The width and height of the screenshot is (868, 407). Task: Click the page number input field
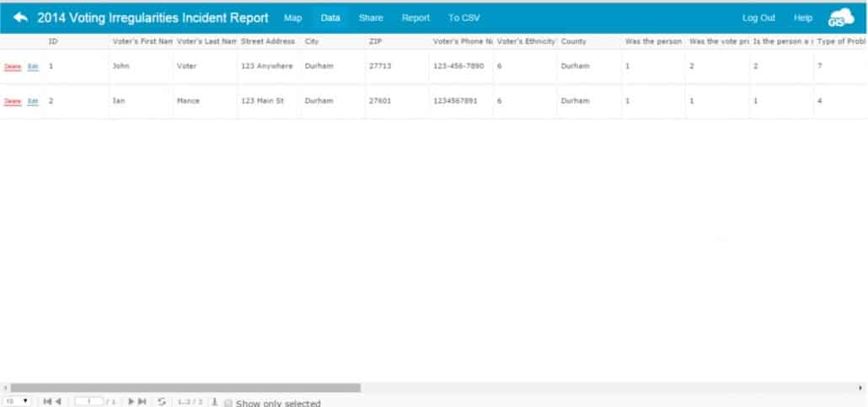pyautogui.click(x=89, y=401)
